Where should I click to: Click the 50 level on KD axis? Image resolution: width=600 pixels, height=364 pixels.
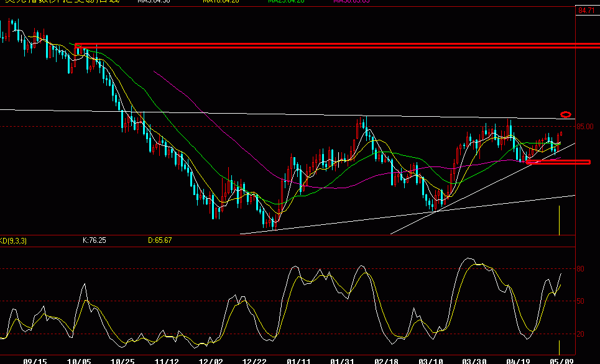point(581,301)
